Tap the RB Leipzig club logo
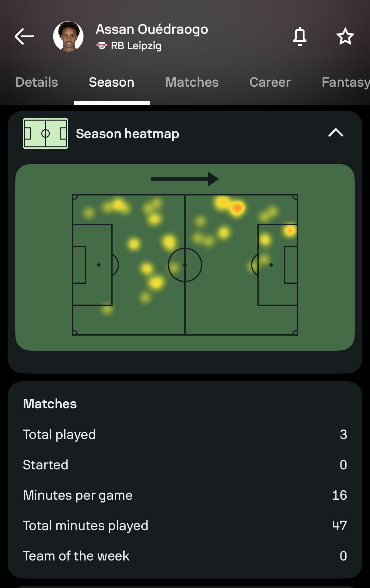 [x=102, y=46]
